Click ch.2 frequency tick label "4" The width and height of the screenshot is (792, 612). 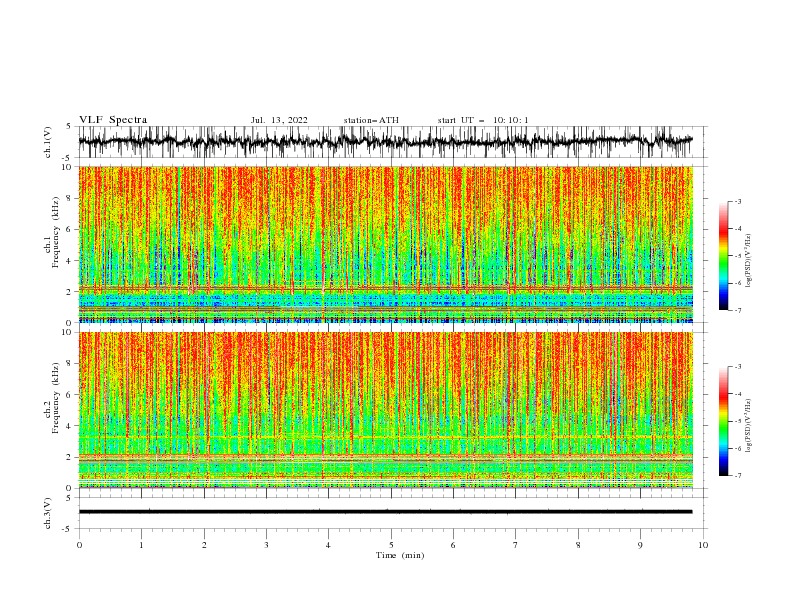coord(69,426)
